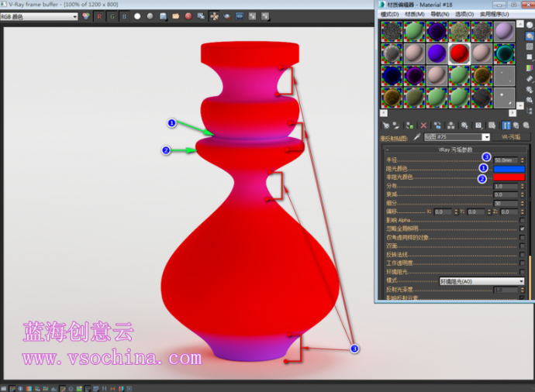Click the delete material red X icon
535x392 pixels.
pyautogui.click(x=423, y=125)
